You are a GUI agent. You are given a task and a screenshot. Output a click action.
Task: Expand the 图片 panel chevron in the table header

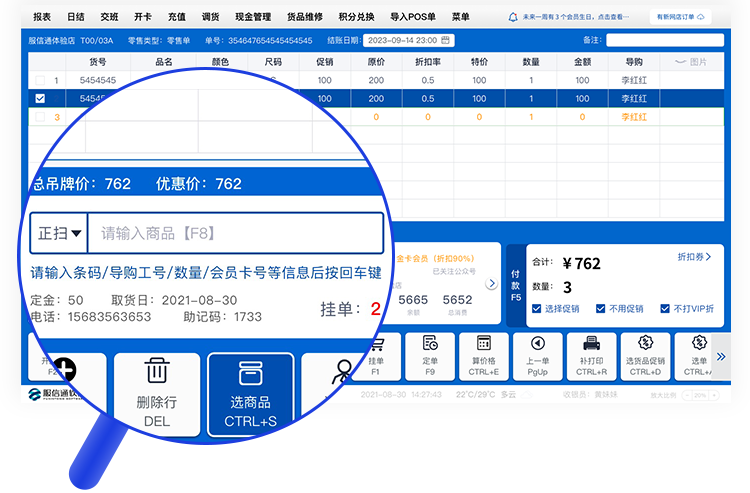pyautogui.click(x=680, y=62)
